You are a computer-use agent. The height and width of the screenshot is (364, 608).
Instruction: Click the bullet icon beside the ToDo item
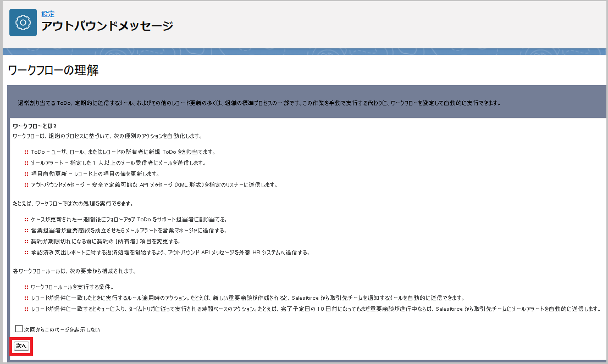click(26, 152)
